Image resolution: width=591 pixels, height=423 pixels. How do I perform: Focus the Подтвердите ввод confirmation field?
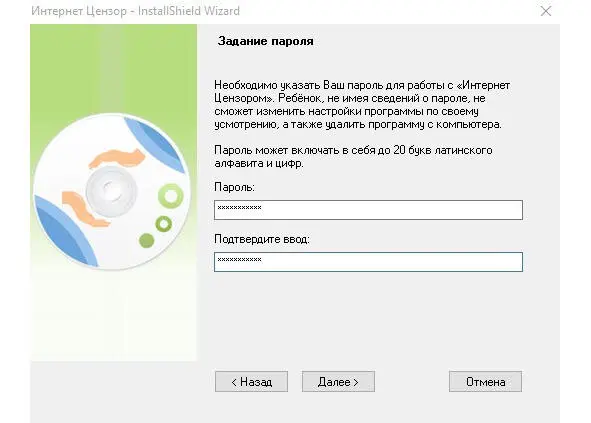[x=368, y=262]
